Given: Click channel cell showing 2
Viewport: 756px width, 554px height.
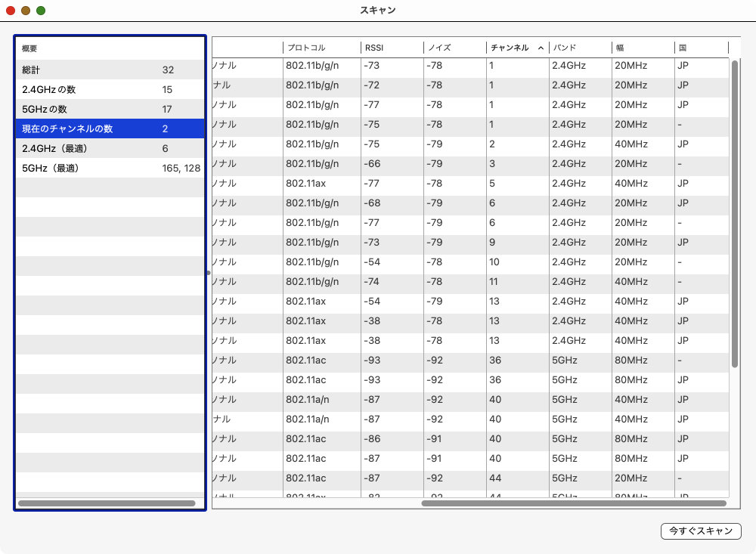Looking at the screenshot, I should [x=517, y=144].
